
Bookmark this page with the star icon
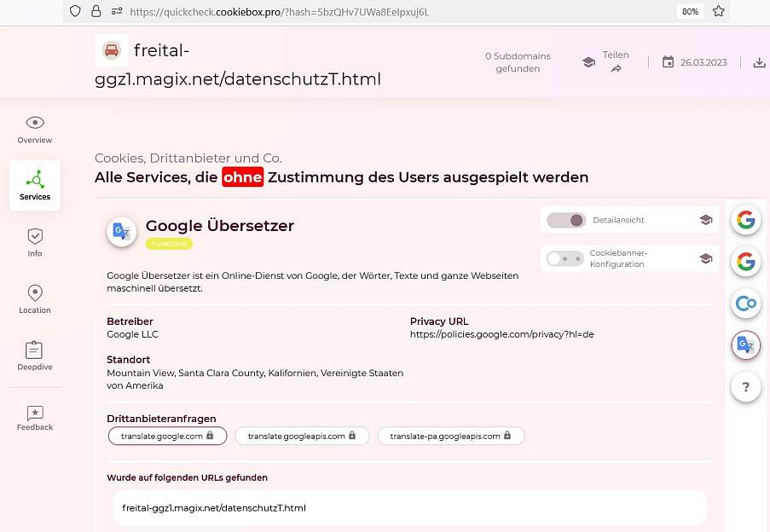click(719, 11)
